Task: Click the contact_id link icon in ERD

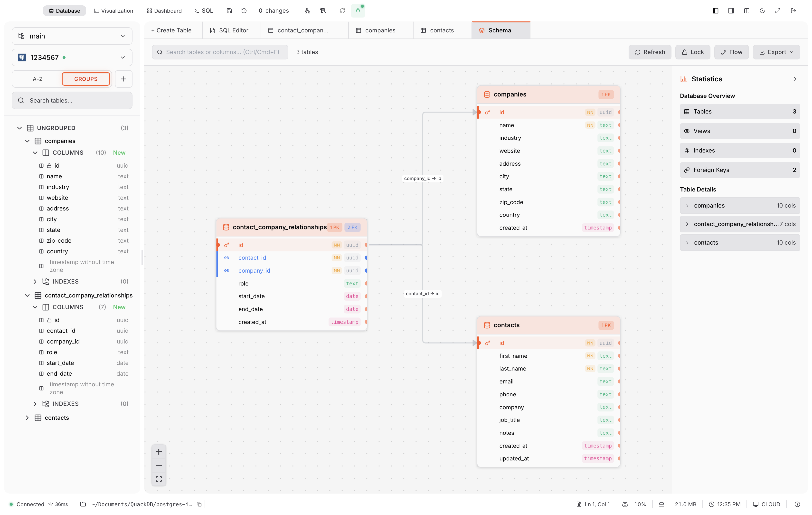Action: 227,258
